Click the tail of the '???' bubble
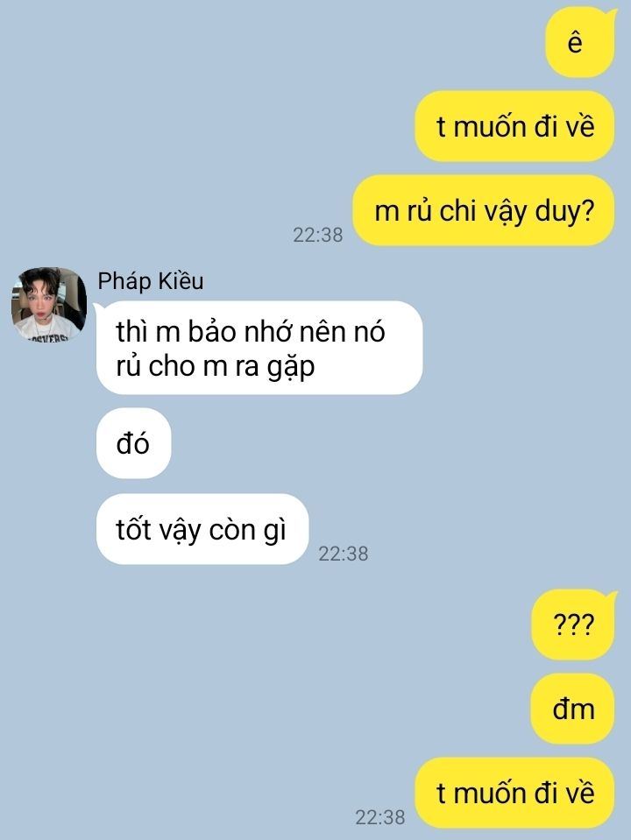This screenshot has width=631, height=840. tap(611, 596)
